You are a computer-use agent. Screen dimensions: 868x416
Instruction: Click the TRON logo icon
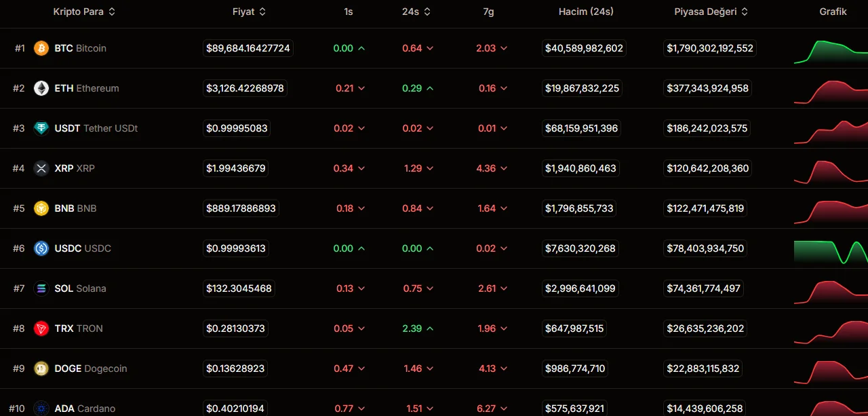pyautogui.click(x=41, y=328)
